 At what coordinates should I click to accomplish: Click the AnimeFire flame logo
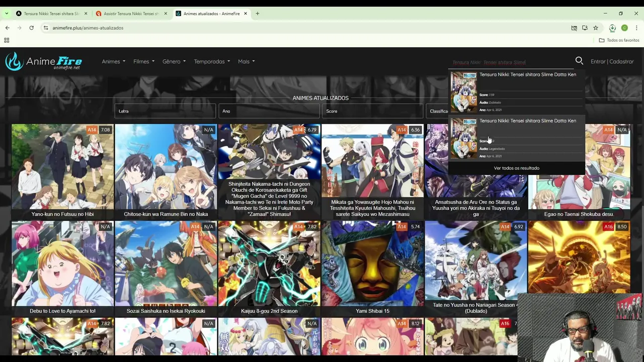15,61
